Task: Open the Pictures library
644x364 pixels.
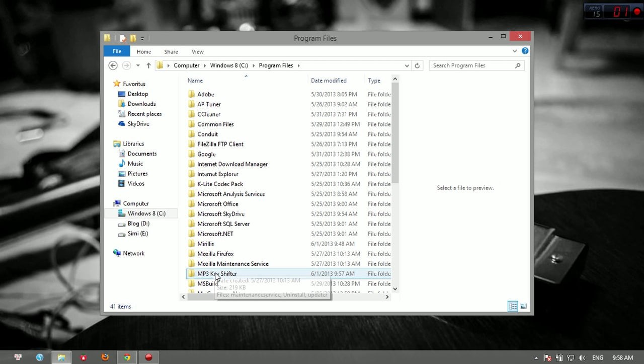Action: [x=137, y=174]
